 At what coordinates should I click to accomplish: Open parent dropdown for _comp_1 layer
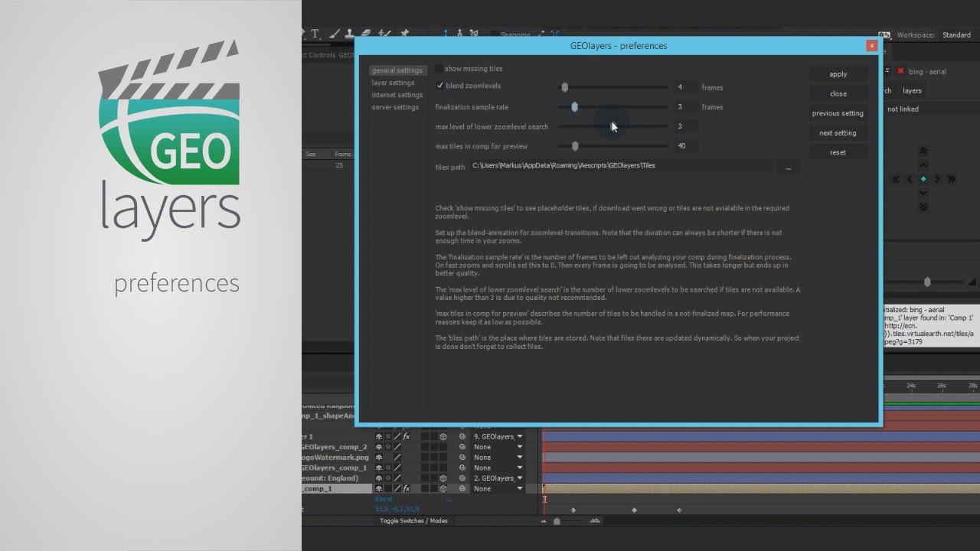pos(498,488)
